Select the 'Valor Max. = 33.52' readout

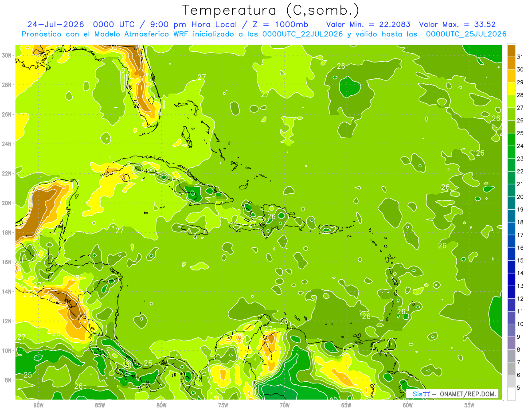pyautogui.click(x=457, y=24)
